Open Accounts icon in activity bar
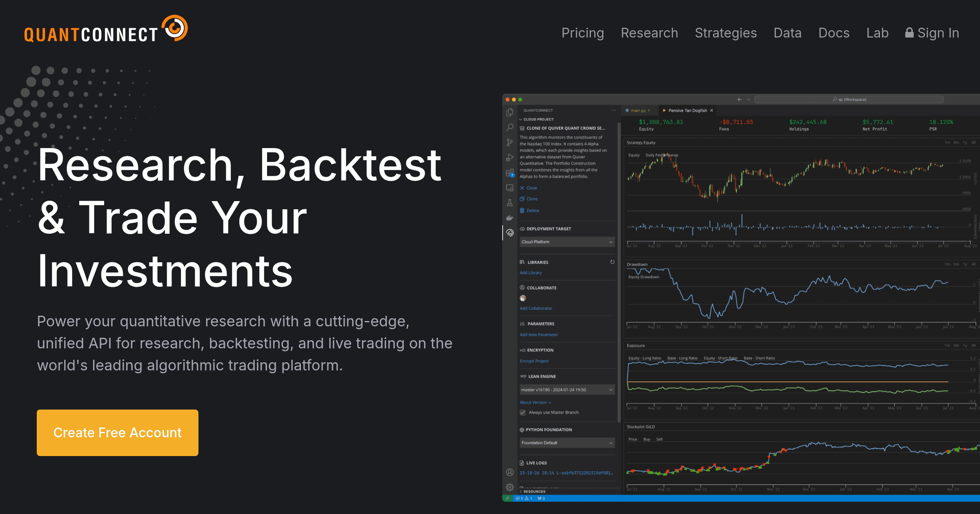This screenshot has width=980, height=514. (x=510, y=472)
